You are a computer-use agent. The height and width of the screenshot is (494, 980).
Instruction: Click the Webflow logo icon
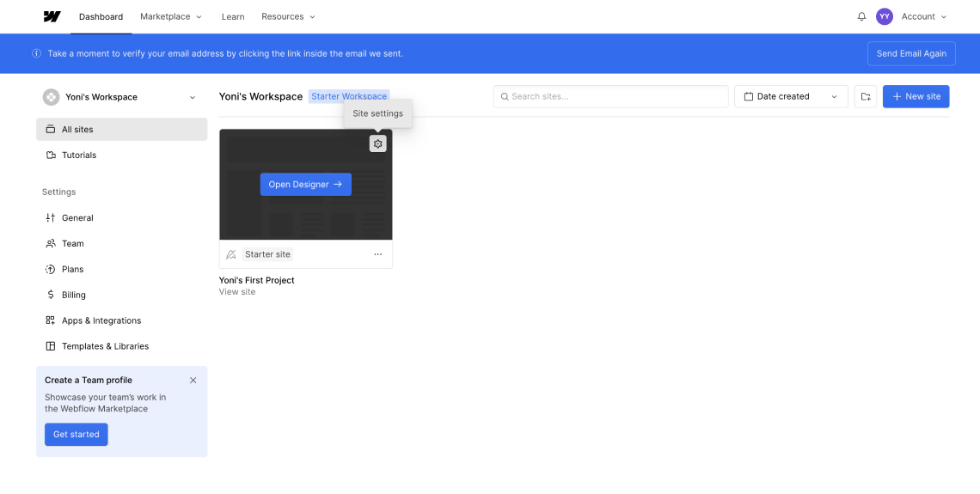coord(52,16)
